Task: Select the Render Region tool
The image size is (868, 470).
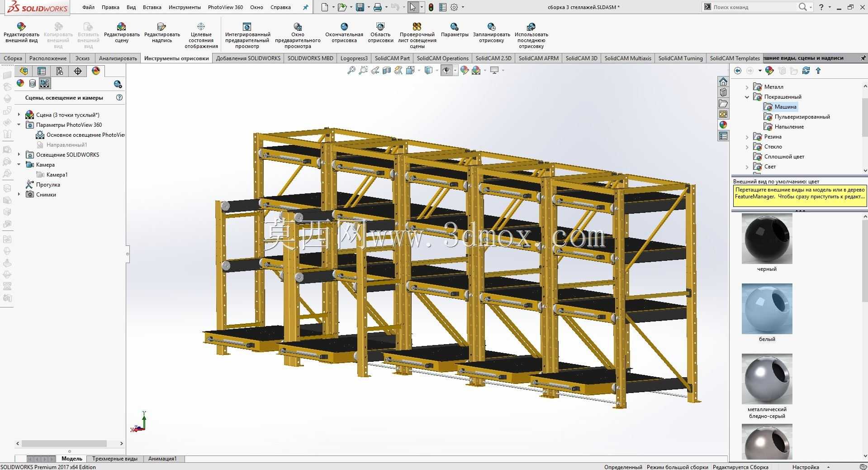Action: [x=380, y=27]
